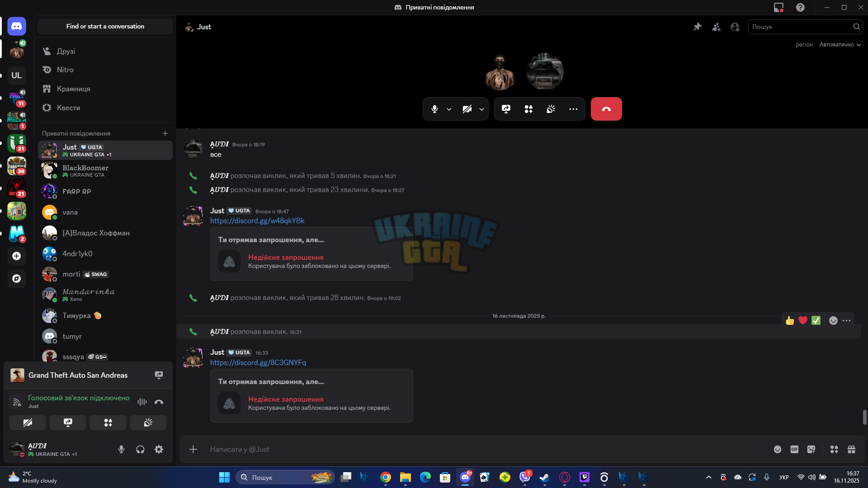The width and height of the screenshot is (868, 488).
Task: Open more message actions for call message
Action: (x=847, y=321)
